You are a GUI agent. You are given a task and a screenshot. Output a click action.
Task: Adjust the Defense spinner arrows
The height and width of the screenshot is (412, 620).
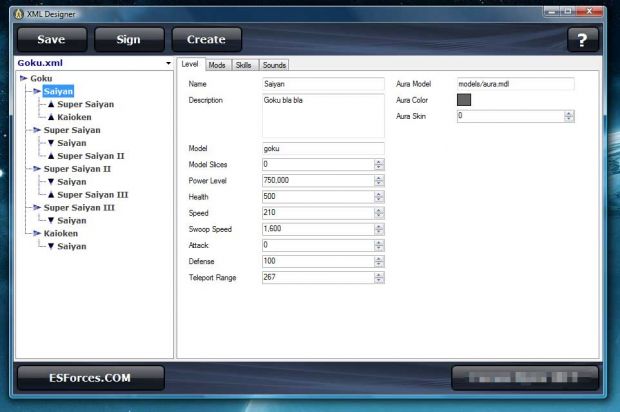(x=379, y=261)
